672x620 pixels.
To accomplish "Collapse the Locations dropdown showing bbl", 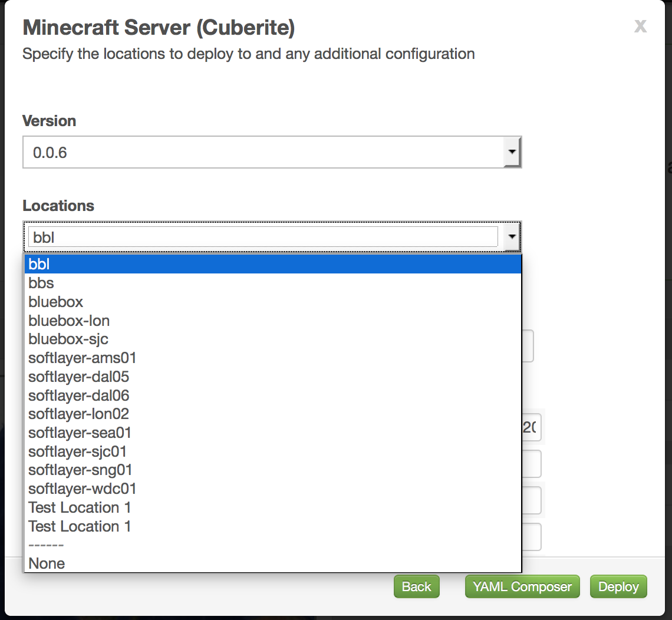I will tap(272, 237).
